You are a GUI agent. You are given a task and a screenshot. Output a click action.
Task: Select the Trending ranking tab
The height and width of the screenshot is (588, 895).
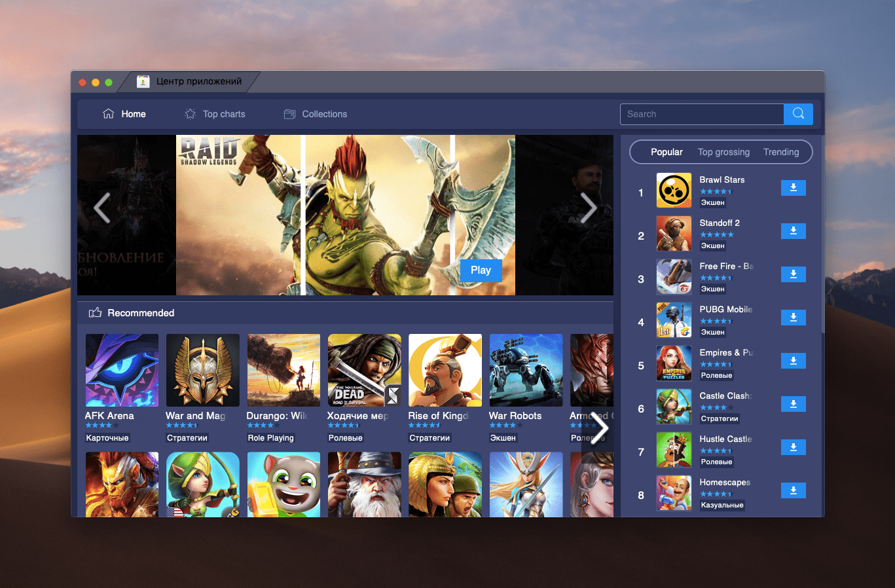click(x=781, y=152)
